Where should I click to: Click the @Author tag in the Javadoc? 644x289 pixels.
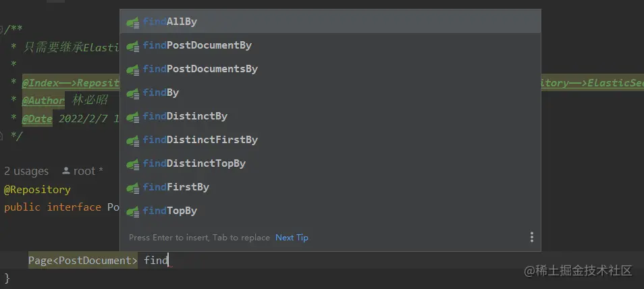pyautogui.click(x=43, y=101)
